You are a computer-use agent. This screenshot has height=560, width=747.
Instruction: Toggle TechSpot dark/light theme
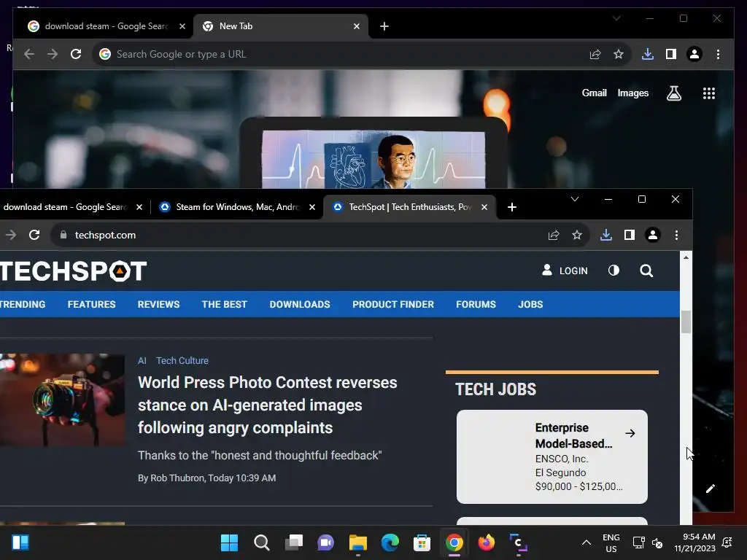[x=614, y=271]
